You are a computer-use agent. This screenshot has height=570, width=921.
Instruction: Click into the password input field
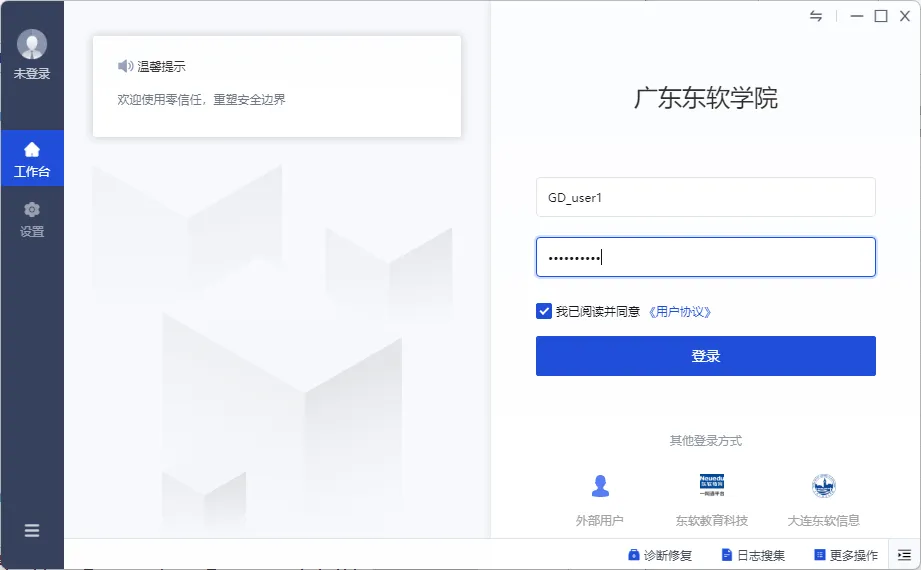[705, 257]
